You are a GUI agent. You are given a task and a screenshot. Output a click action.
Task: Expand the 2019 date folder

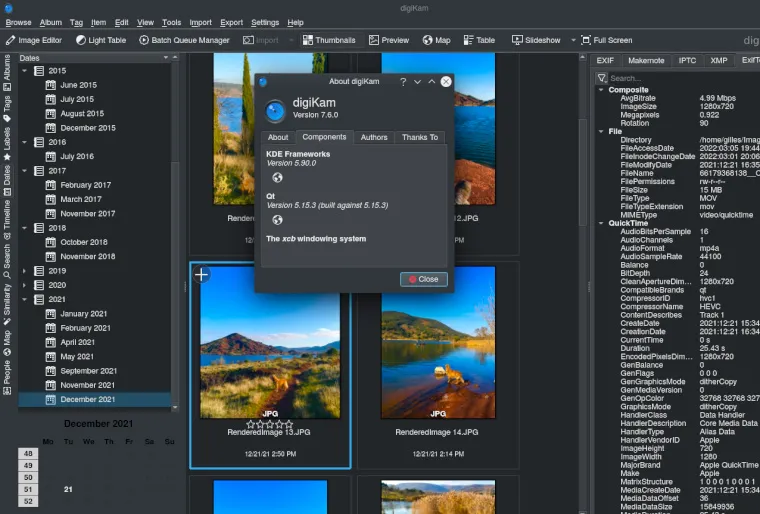[25, 271]
